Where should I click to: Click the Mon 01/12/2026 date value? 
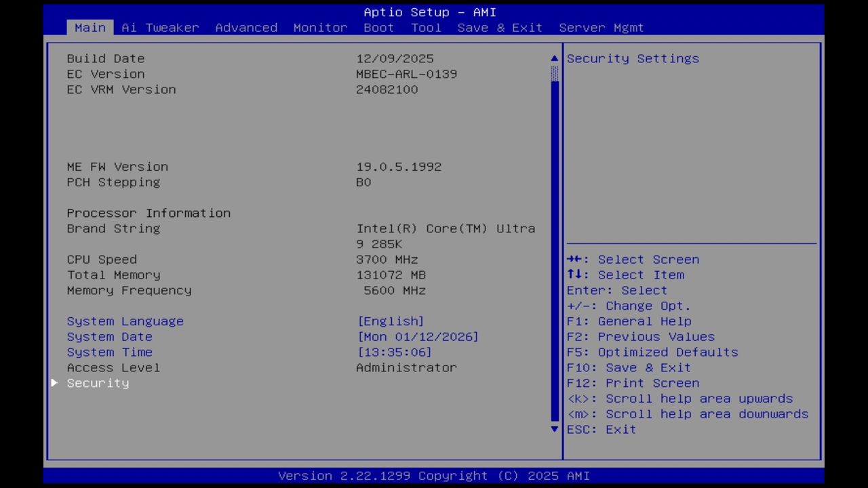tap(418, 336)
